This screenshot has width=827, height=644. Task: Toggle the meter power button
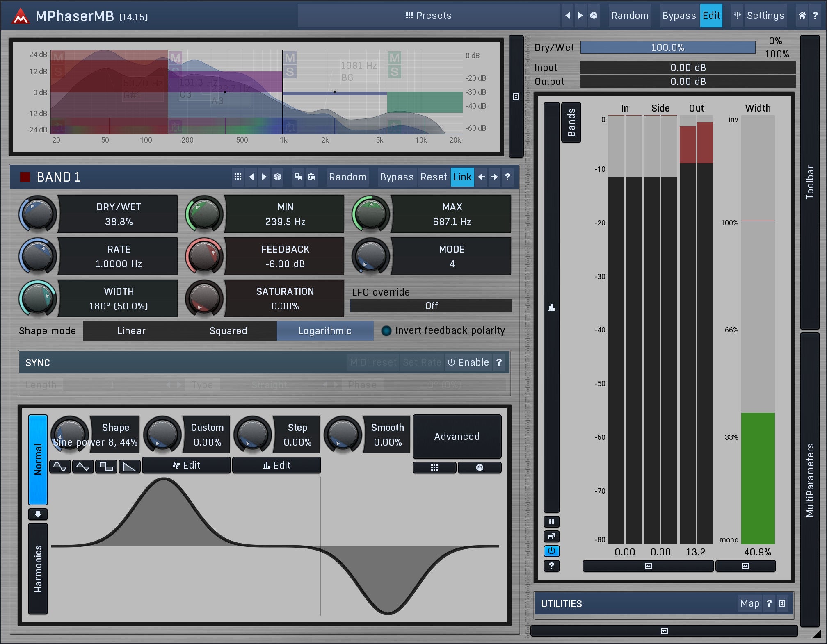click(551, 551)
